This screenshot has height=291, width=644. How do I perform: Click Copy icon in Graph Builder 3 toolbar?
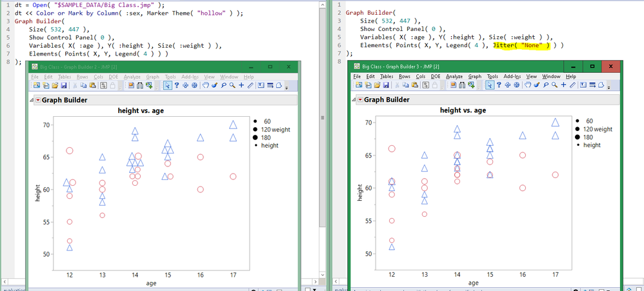(406, 85)
